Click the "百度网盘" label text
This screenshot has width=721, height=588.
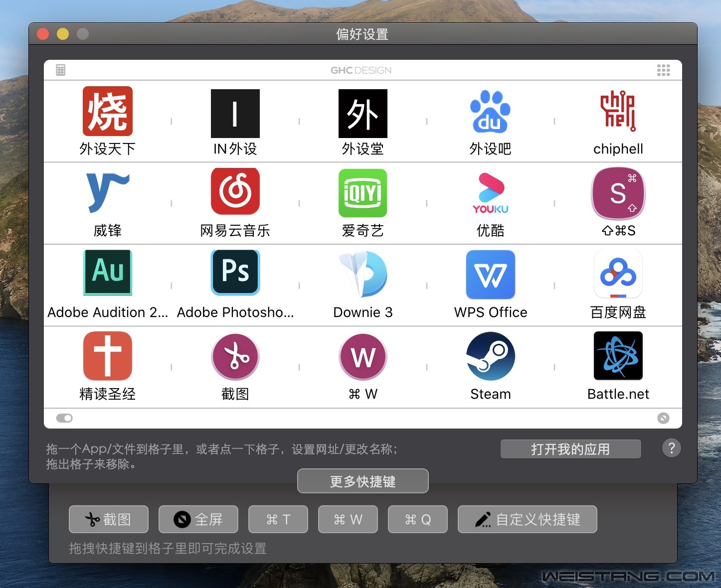point(618,312)
